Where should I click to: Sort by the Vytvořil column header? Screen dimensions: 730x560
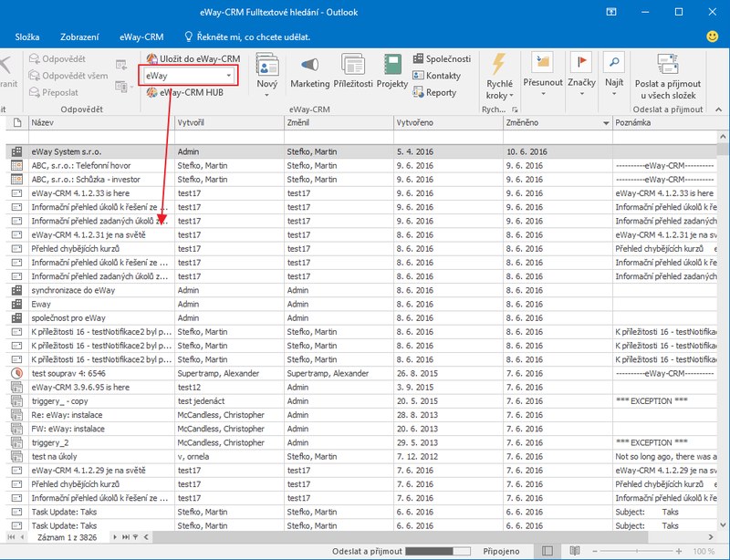tap(229, 123)
